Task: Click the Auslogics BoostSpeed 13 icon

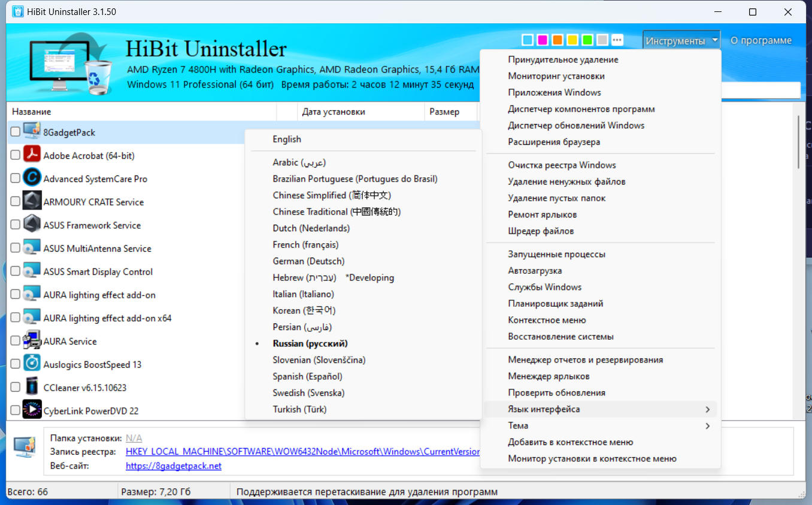Action: pos(32,364)
